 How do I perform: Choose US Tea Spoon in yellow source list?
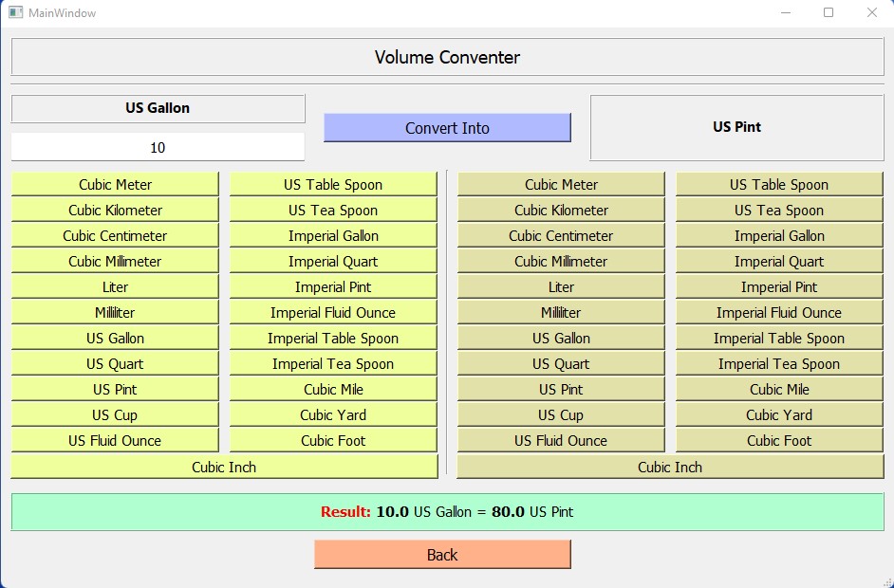pos(333,211)
